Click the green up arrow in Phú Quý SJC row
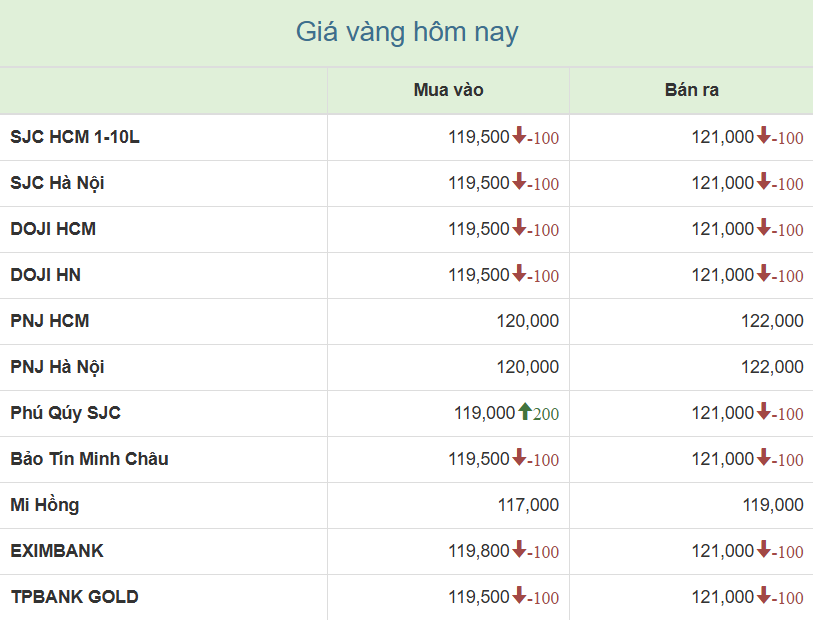The image size is (813, 620). tap(524, 412)
